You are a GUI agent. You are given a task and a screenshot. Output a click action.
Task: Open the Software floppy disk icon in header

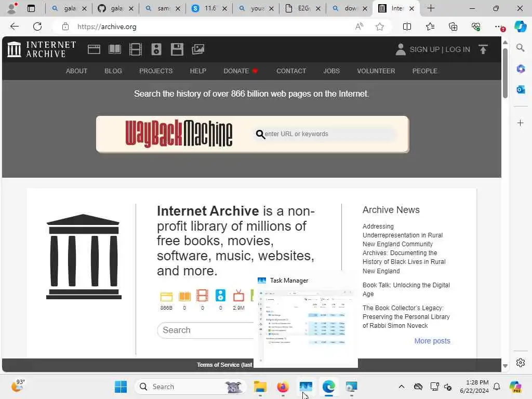pos(177,49)
